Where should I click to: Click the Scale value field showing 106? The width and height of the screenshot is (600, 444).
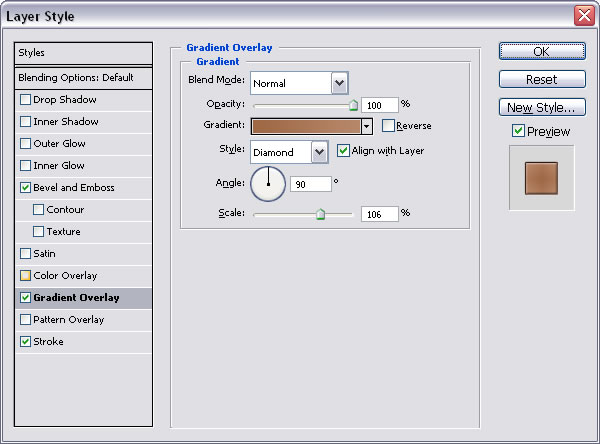(380, 214)
